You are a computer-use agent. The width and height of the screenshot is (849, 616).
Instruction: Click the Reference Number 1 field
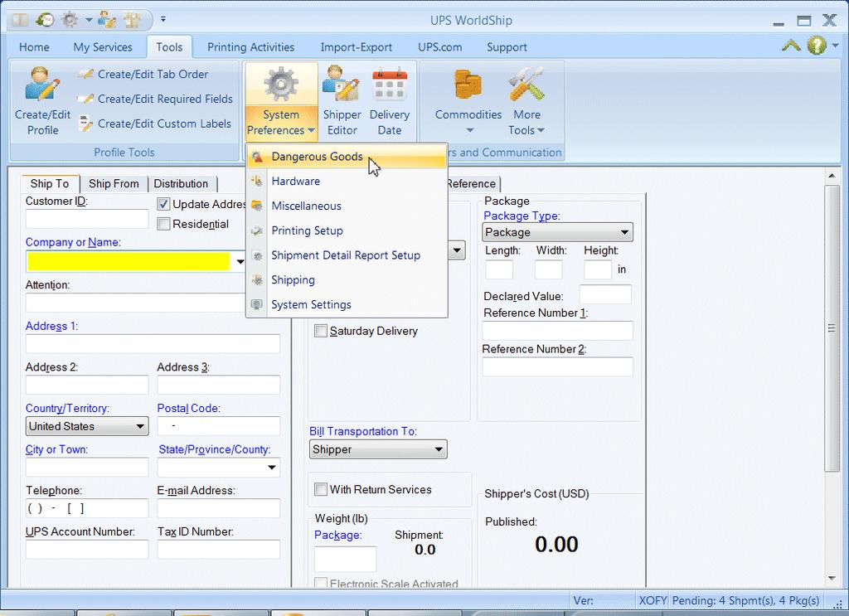pos(558,330)
